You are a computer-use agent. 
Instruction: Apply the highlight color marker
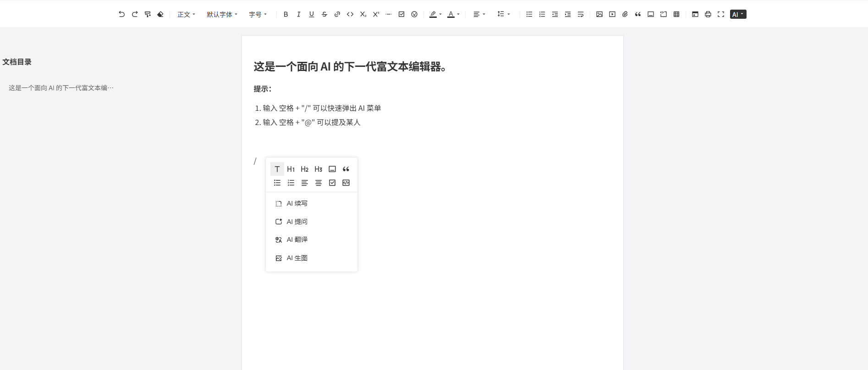click(433, 14)
